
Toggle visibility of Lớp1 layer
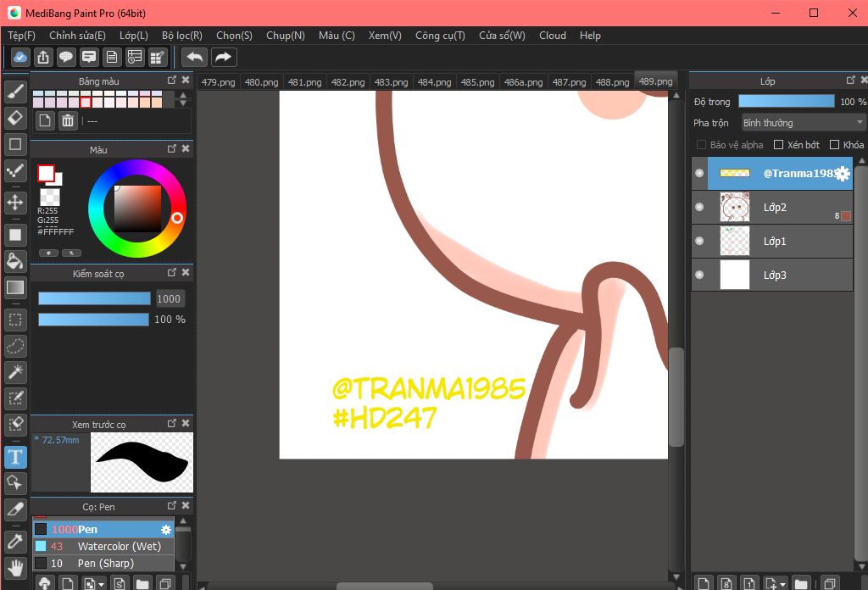(699, 241)
